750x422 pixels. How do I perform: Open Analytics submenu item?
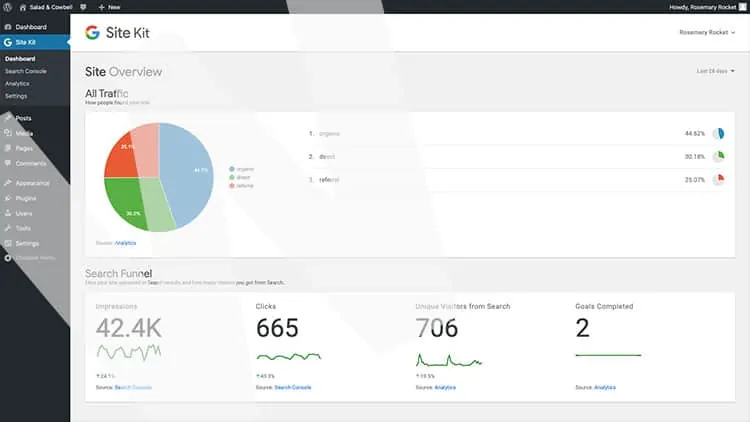[x=17, y=84]
